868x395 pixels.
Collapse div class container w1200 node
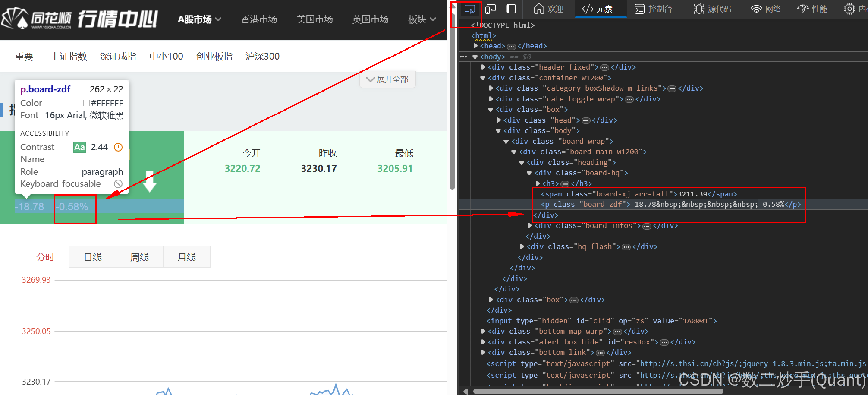coord(483,78)
